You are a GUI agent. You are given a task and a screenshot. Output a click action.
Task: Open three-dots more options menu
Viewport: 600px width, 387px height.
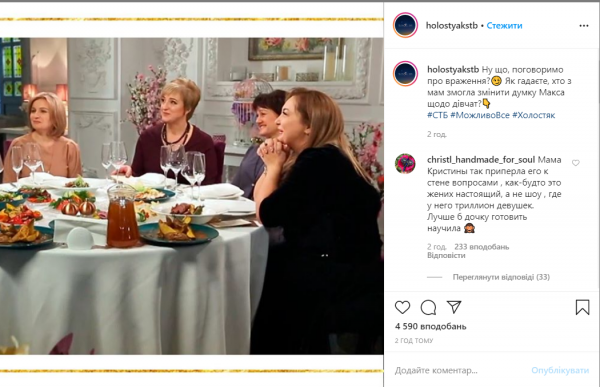[x=584, y=26]
